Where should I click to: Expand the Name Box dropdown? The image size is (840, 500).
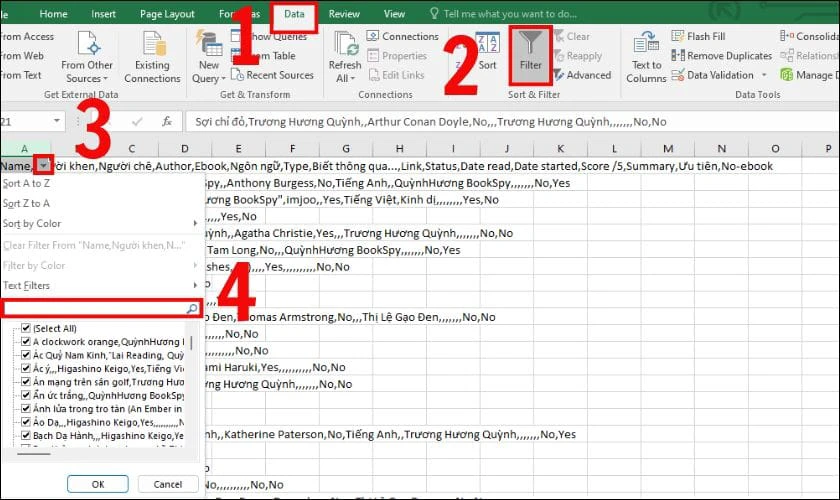pyautogui.click(x=57, y=121)
